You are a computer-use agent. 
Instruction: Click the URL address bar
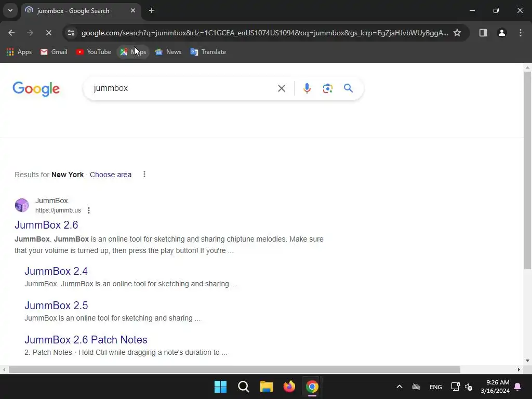click(x=264, y=33)
